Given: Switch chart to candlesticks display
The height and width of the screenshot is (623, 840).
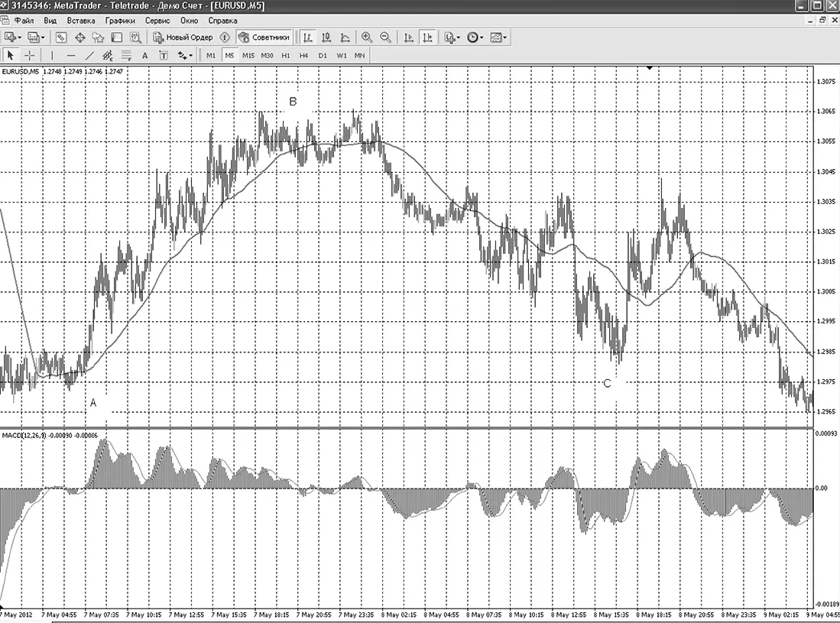Looking at the screenshot, I should (326, 37).
